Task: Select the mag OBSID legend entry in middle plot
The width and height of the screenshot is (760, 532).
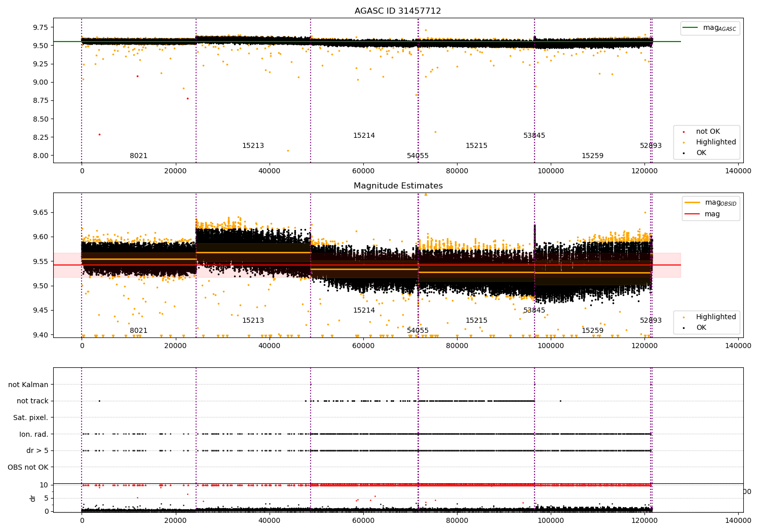Action: 710,203
